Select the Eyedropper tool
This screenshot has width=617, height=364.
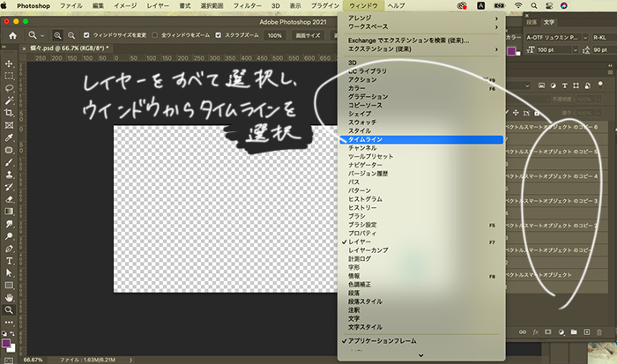point(9,137)
